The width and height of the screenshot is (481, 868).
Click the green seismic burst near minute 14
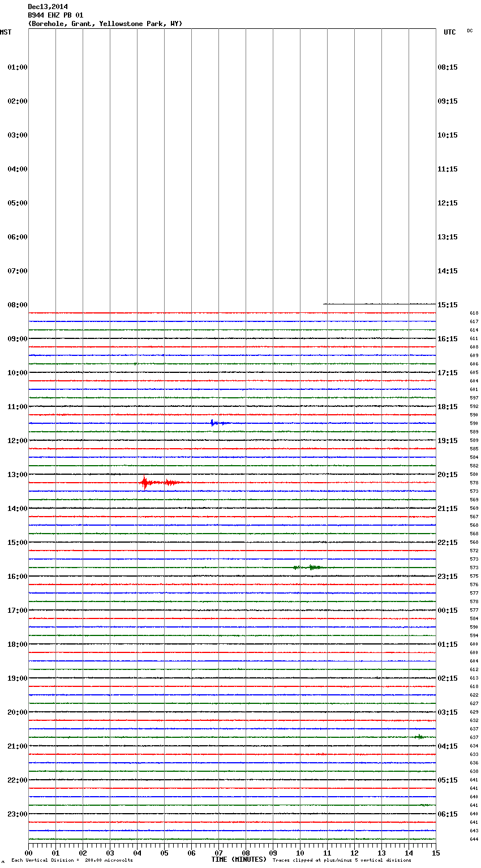[419, 737]
